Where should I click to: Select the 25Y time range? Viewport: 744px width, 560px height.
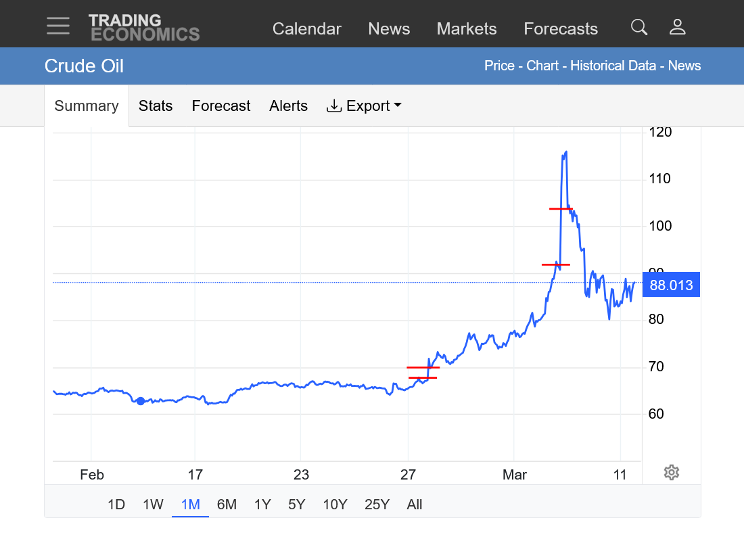377,505
